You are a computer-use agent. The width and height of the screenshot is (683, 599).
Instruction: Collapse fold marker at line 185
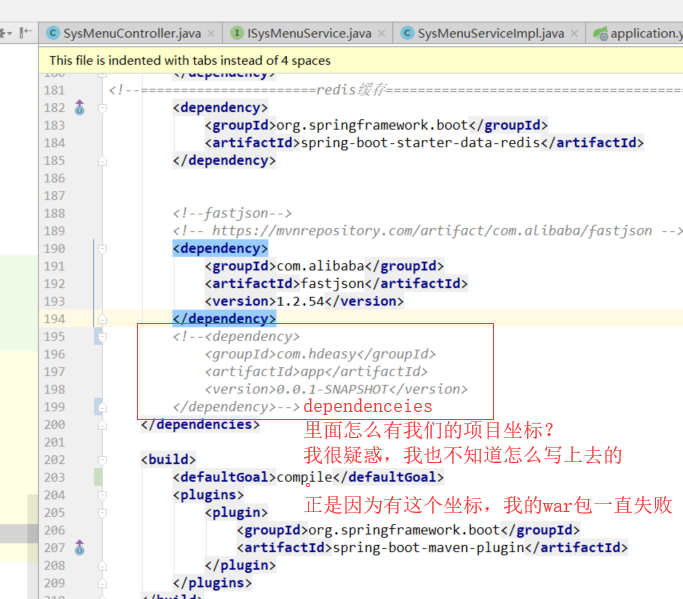(x=102, y=161)
